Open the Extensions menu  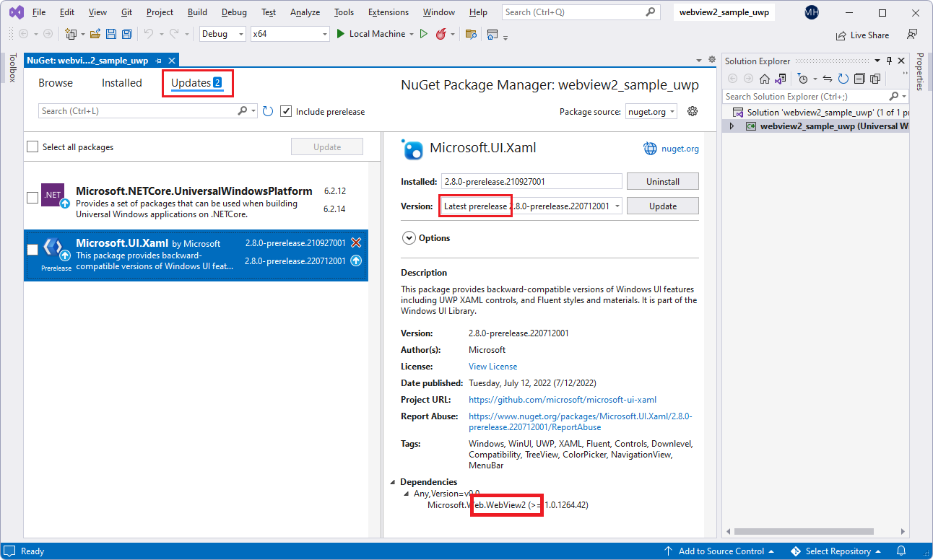click(x=388, y=12)
